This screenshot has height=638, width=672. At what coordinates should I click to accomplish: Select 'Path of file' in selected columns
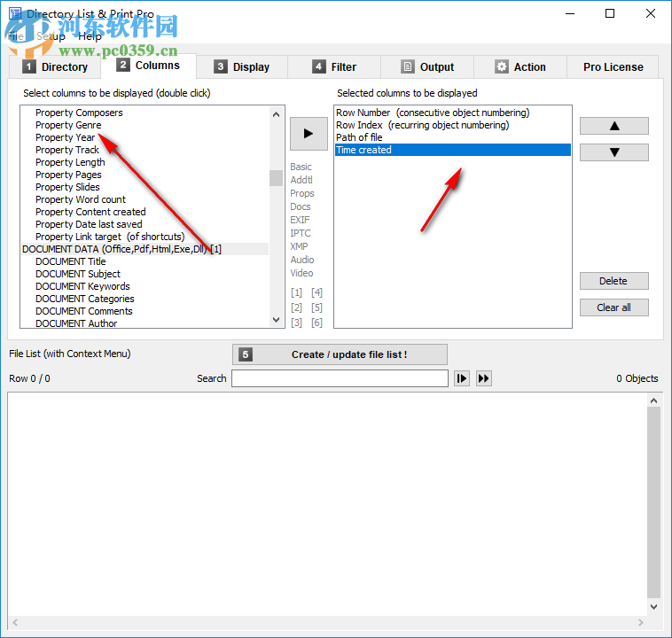(452, 137)
